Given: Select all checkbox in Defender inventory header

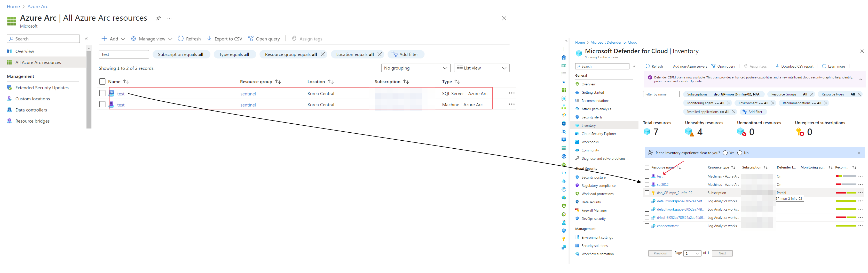Looking at the screenshot, I should (x=647, y=167).
